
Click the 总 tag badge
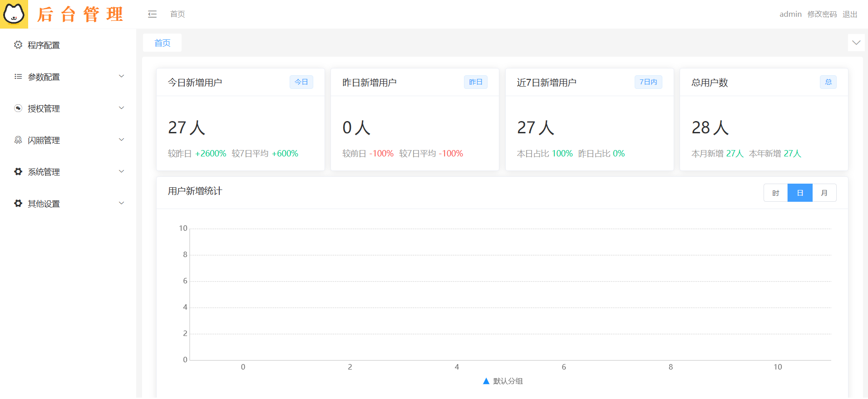pos(828,82)
